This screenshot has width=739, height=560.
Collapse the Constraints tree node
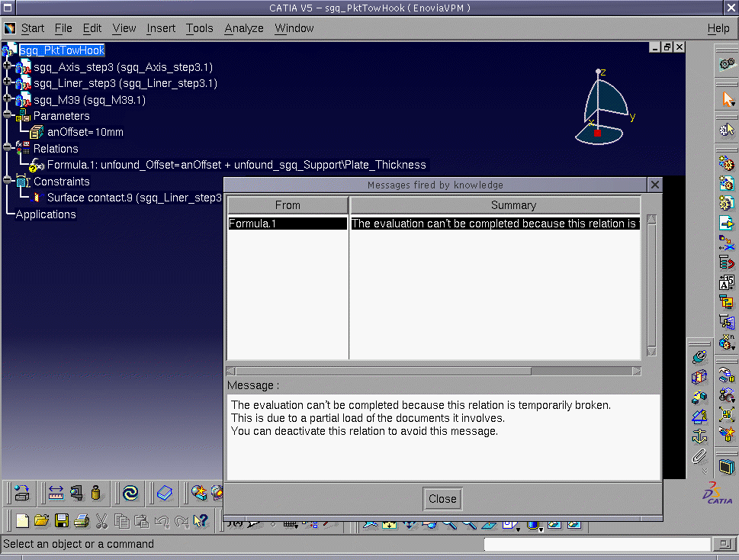pos(7,181)
